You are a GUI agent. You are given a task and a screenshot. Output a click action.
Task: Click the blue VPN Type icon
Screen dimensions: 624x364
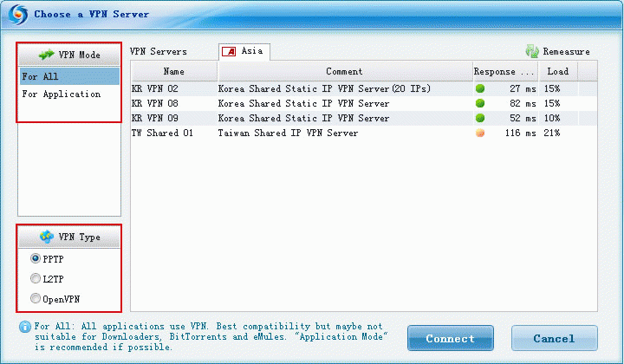[47, 237]
